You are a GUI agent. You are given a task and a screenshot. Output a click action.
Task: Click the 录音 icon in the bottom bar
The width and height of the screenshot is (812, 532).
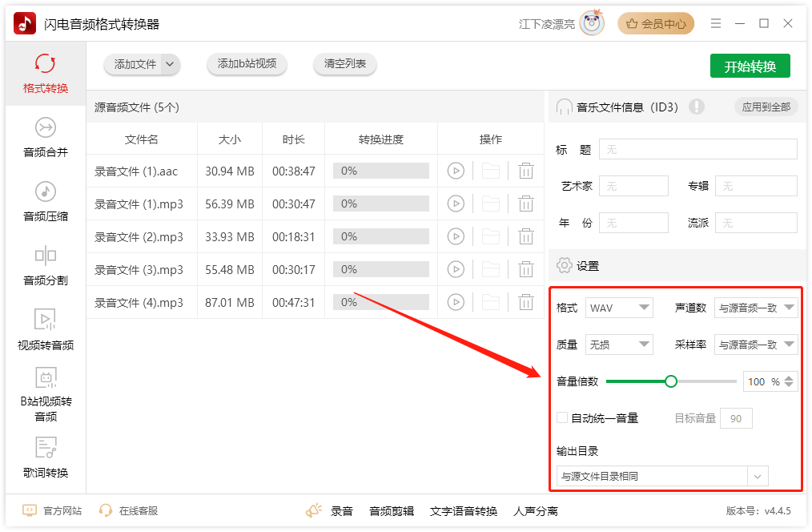tap(314, 510)
